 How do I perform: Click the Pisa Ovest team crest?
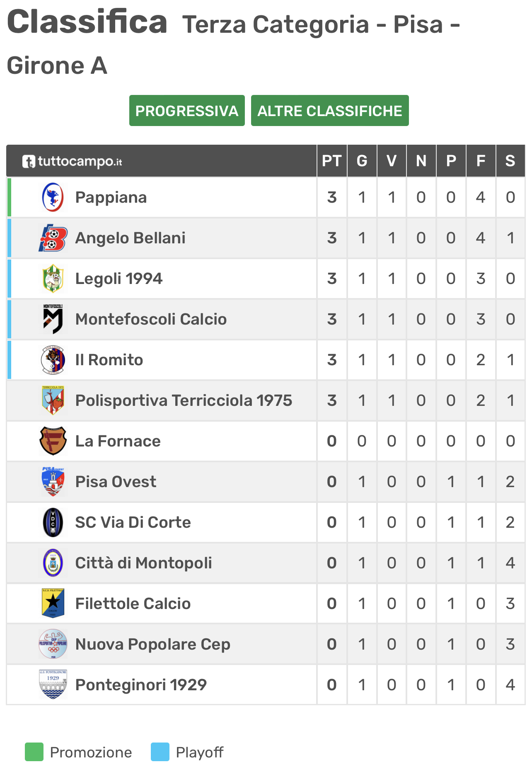53,482
